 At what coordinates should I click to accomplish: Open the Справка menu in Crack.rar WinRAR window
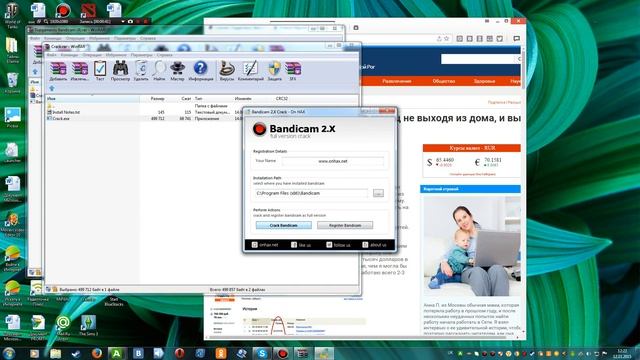pos(164,55)
